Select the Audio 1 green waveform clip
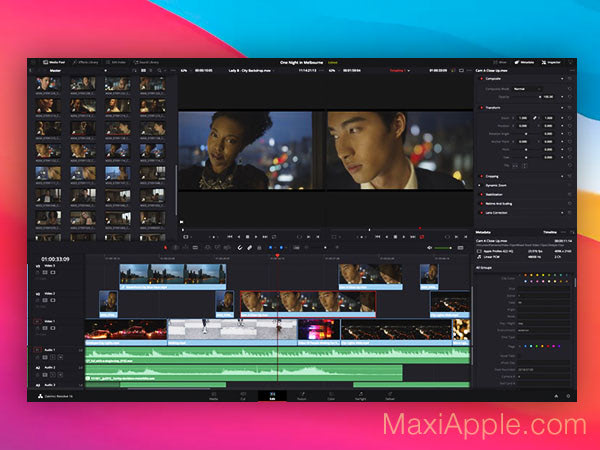This screenshot has height=450, width=600. click(x=277, y=355)
